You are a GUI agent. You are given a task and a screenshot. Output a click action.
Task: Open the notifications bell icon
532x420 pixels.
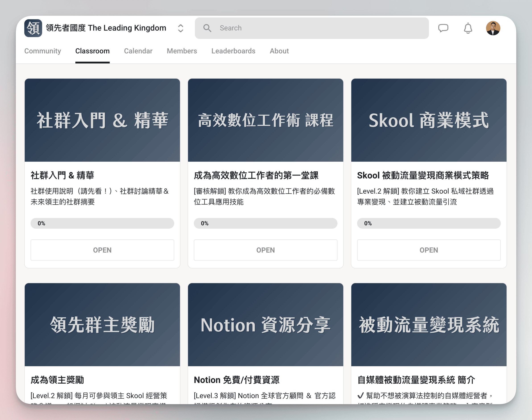(468, 28)
